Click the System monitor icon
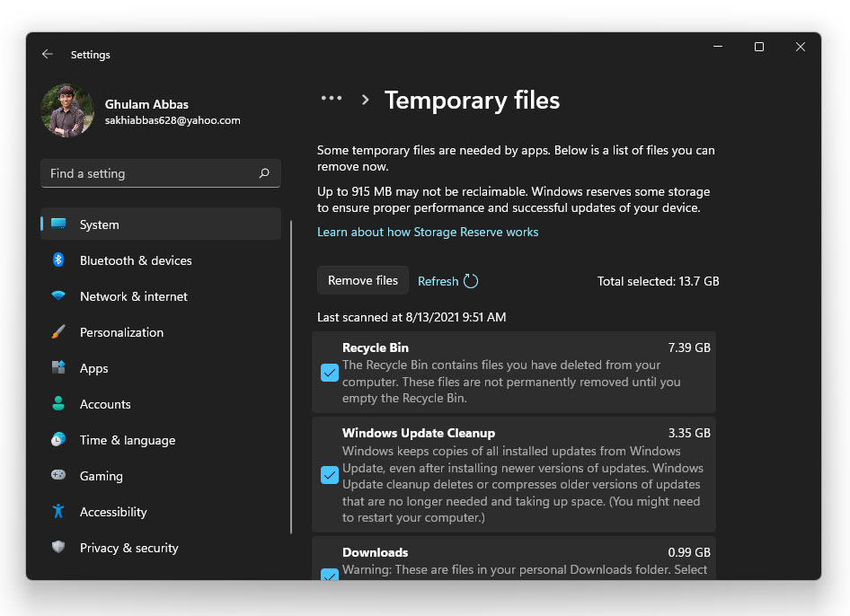This screenshot has height=616, width=850. coord(58,224)
